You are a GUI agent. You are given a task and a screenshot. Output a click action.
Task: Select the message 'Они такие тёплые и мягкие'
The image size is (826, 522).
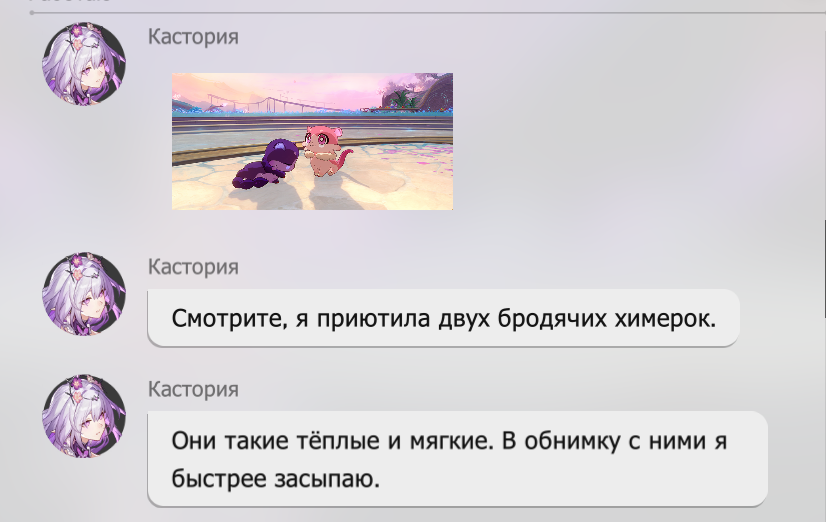tap(457, 459)
